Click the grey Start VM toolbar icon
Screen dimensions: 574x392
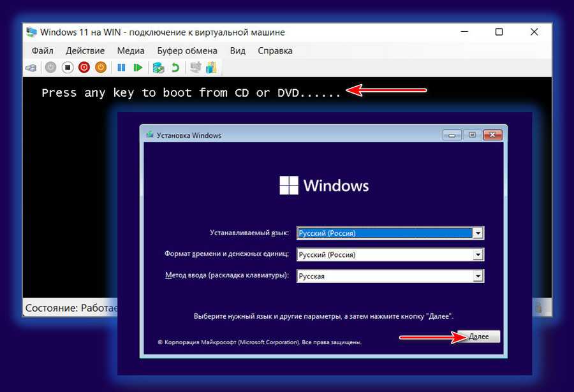(x=50, y=68)
